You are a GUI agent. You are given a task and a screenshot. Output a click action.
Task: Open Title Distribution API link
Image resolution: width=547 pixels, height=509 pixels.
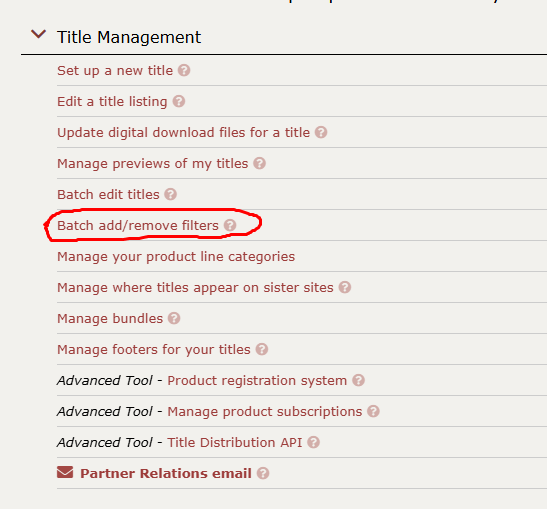coord(235,442)
